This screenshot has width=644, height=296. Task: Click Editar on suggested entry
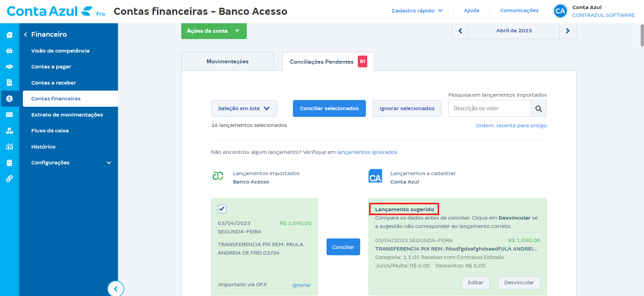(476, 283)
